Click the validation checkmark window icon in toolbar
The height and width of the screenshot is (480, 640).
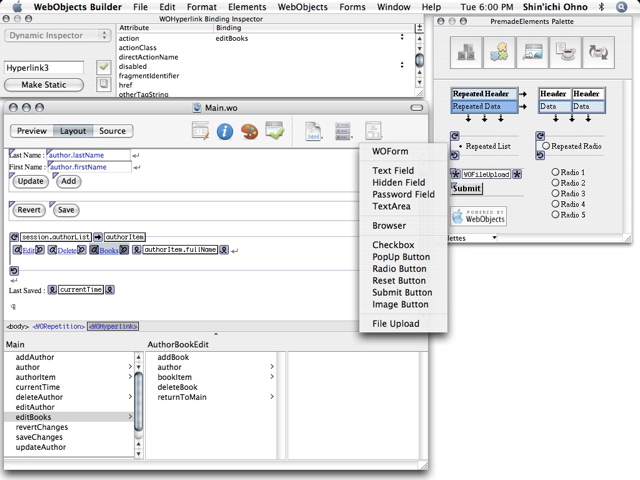click(274, 130)
